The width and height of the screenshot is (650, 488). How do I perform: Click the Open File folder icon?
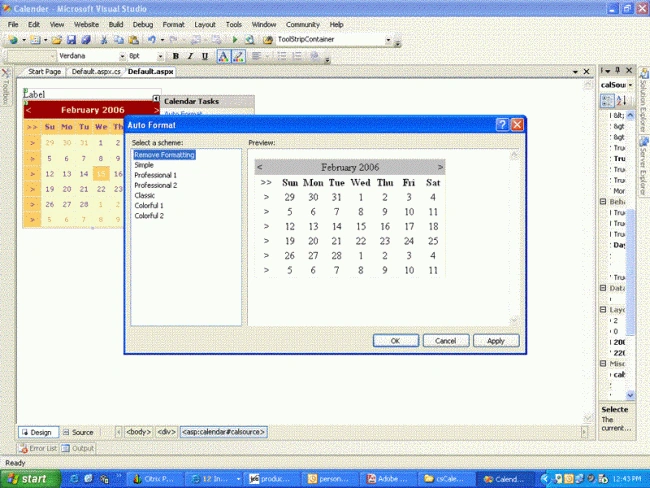click(x=57, y=39)
